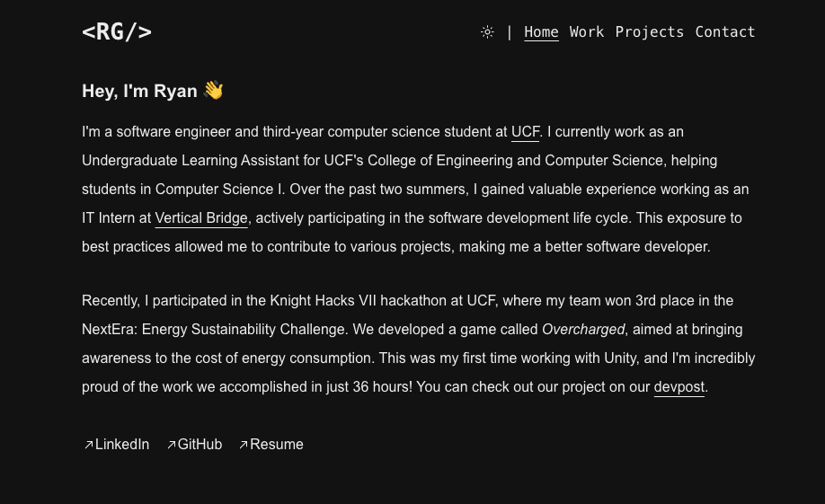This screenshot has width=825, height=504.
Task: Visit the Vertical Bridge link
Action: (x=201, y=218)
